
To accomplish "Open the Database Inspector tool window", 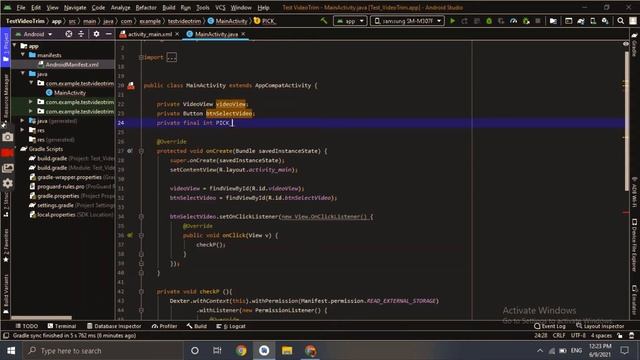I will point(114,326).
